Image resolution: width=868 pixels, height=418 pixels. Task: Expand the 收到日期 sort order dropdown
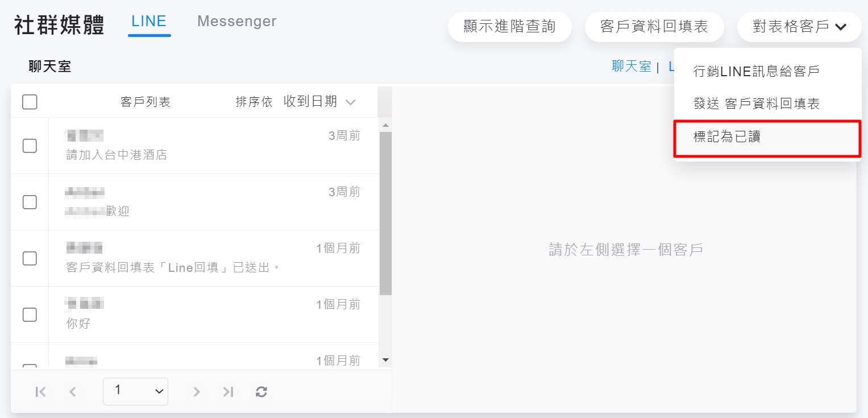[x=319, y=102]
